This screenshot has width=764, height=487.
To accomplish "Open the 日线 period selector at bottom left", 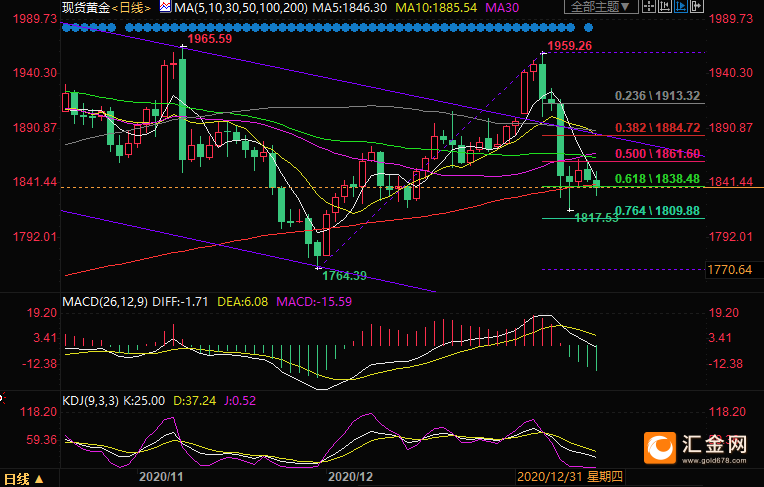I will (24, 479).
